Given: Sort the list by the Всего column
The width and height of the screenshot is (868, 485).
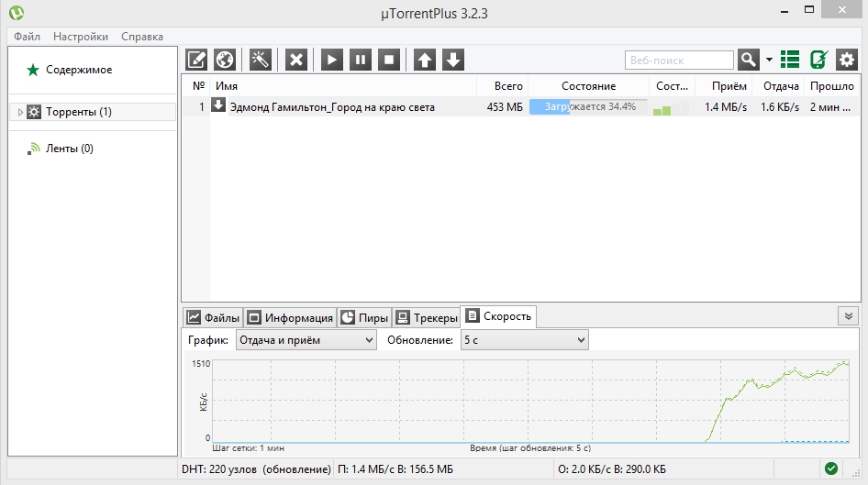Looking at the screenshot, I should (x=508, y=85).
